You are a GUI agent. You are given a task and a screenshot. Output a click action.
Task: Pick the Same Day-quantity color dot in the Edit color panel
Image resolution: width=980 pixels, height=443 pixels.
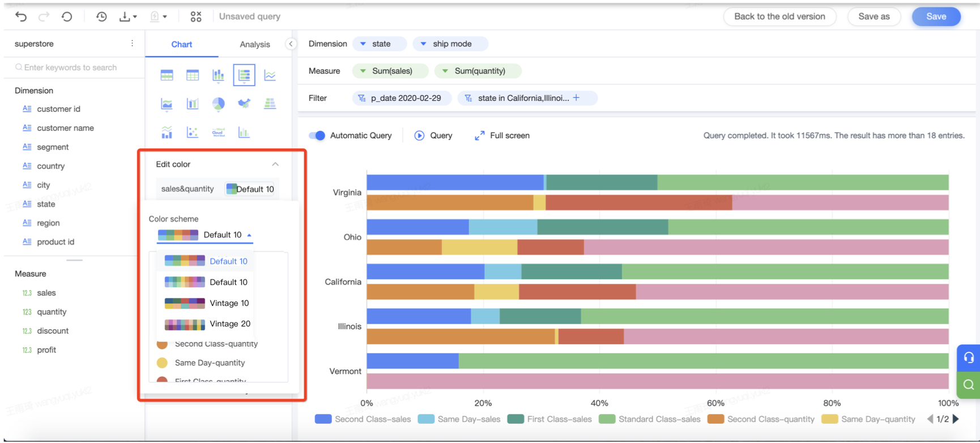point(162,363)
